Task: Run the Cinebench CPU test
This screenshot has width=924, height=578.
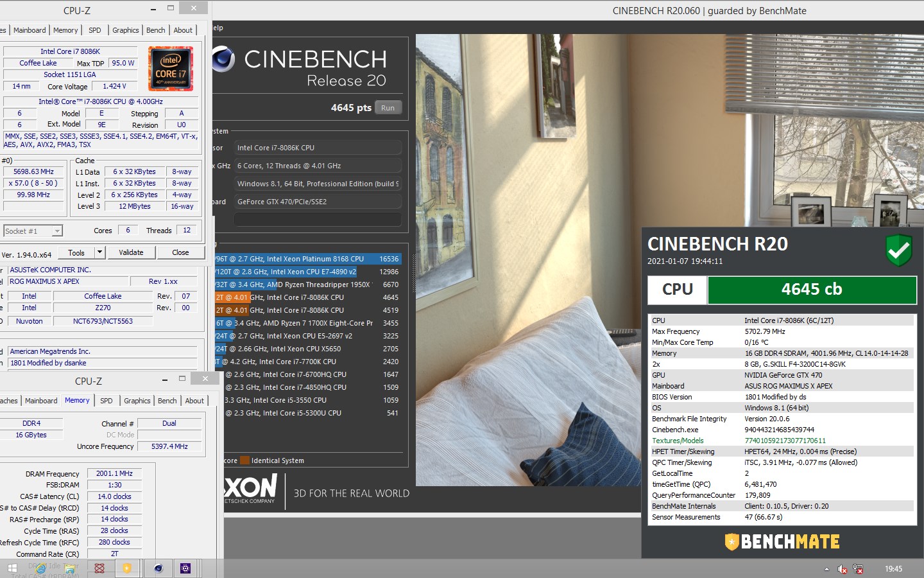Action: point(388,108)
